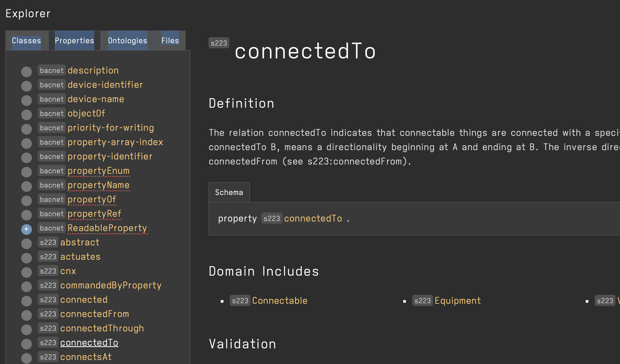Image resolution: width=620 pixels, height=364 pixels.
Task: Follow the s223 Connectable domain link
Action: pyautogui.click(x=279, y=301)
